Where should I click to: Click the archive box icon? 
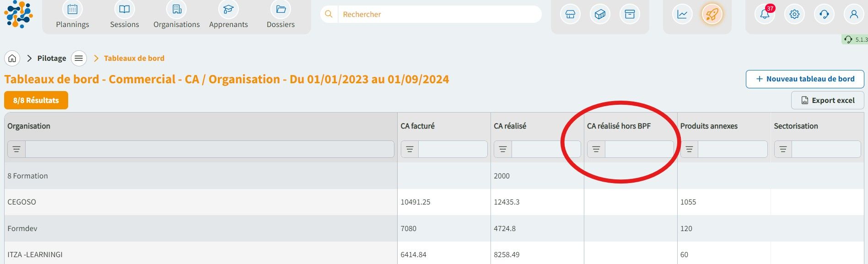[x=630, y=15]
